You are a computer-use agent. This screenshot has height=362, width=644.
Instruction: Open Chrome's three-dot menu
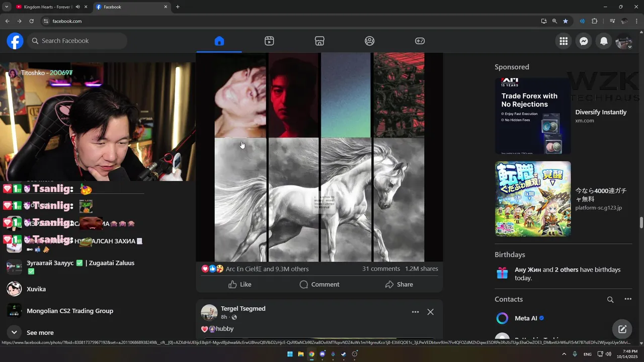point(637,21)
